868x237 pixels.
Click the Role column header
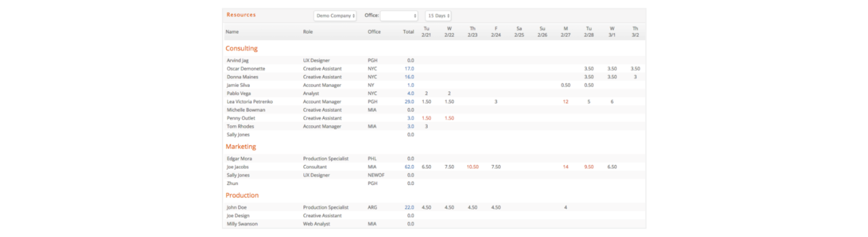click(x=308, y=32)
